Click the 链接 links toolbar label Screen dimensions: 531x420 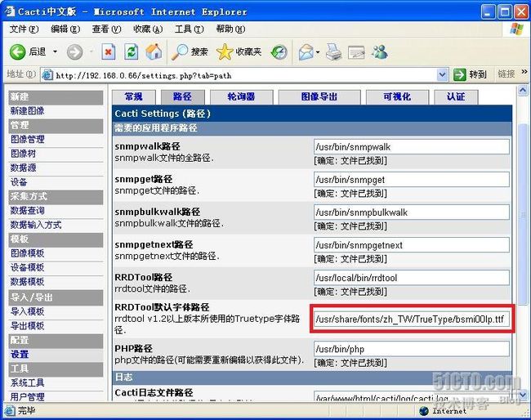pos(506,74)
